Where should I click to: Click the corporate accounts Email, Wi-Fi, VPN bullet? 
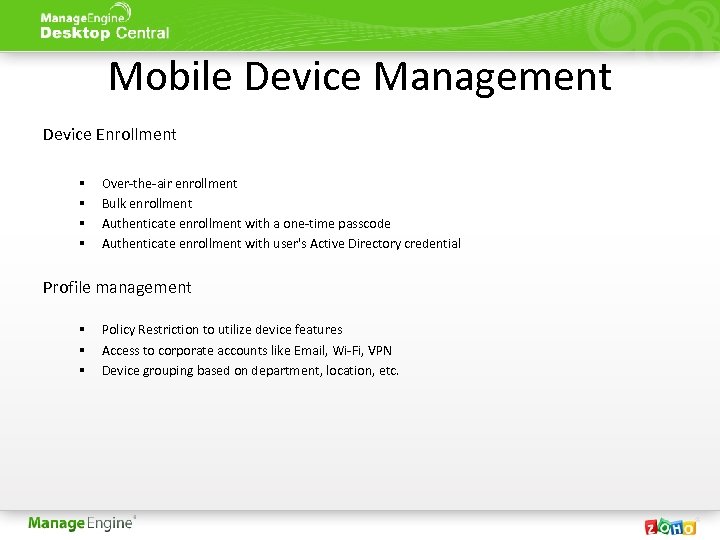(x=247, y=351)
